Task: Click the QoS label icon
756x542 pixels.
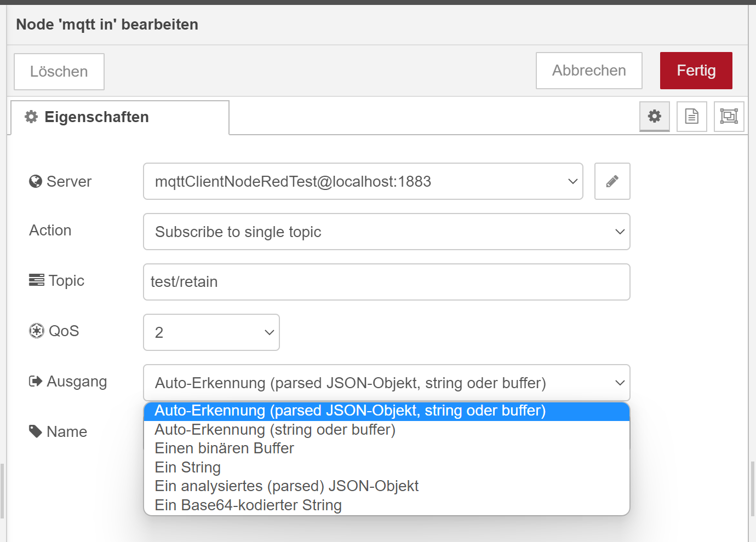Action: (37, 331)
